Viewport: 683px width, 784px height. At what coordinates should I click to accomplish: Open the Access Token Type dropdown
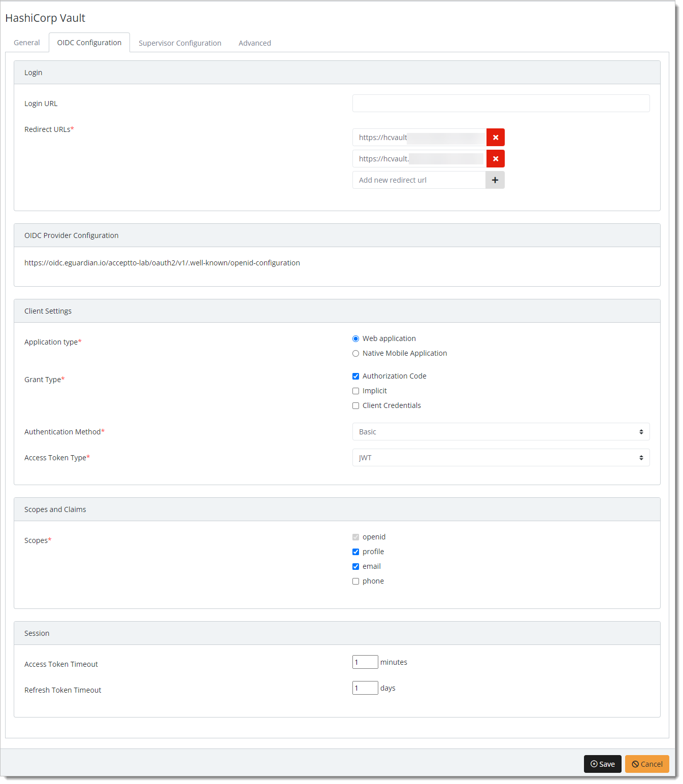point(501,458)
